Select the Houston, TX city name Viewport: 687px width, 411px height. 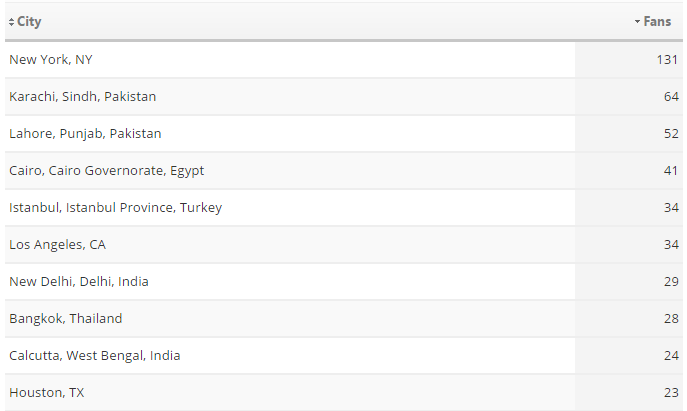(x=46, y=393)
